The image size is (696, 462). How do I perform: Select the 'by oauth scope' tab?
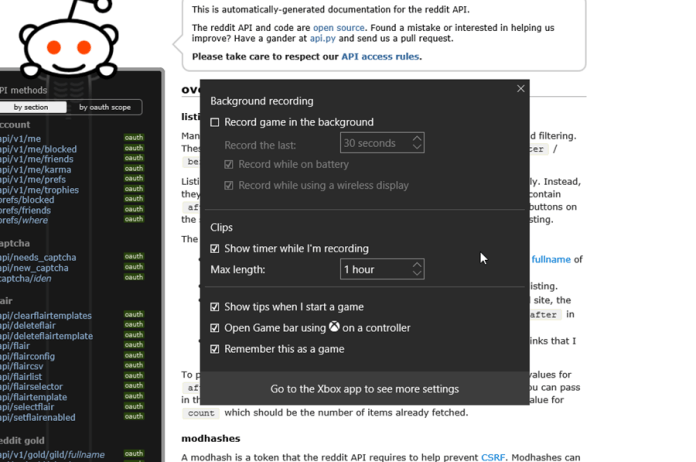point(105,107)
